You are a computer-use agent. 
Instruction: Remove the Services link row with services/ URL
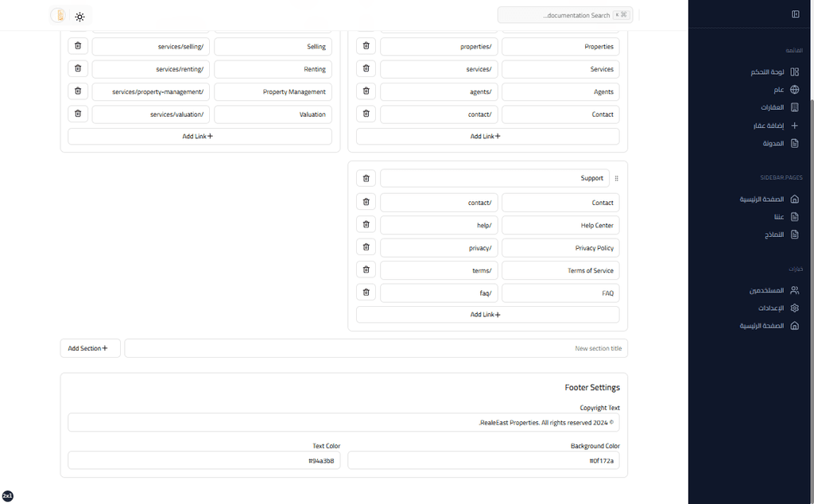(x=366, y=68)
